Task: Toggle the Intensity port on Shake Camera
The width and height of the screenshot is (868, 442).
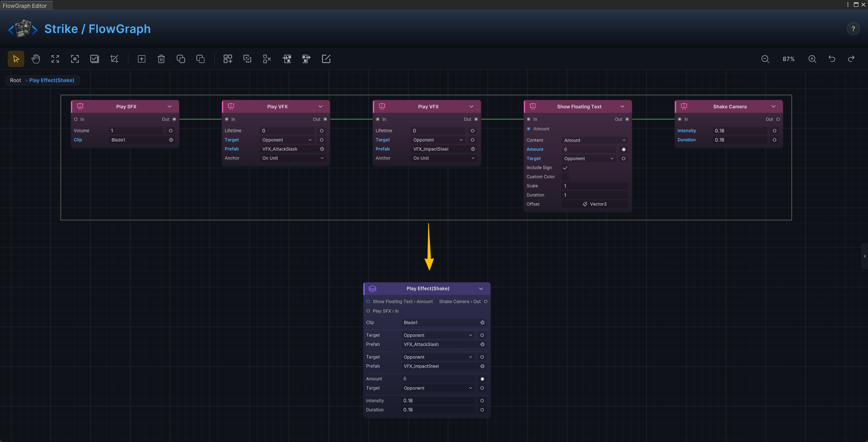Action: point(774,131)
